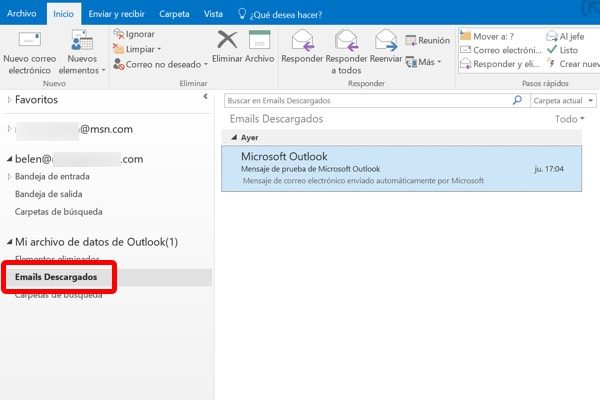The height and width of the screenshot is (400, 600).
Task: Collapse Mi archivo de datos de Outlook
Action: point(9,242)
